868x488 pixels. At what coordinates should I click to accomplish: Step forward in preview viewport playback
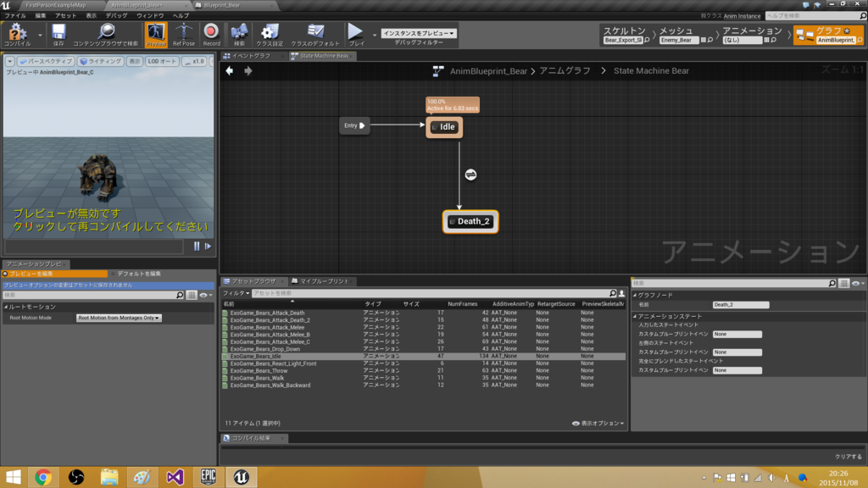pyautogui.click(x=209, y=247)
